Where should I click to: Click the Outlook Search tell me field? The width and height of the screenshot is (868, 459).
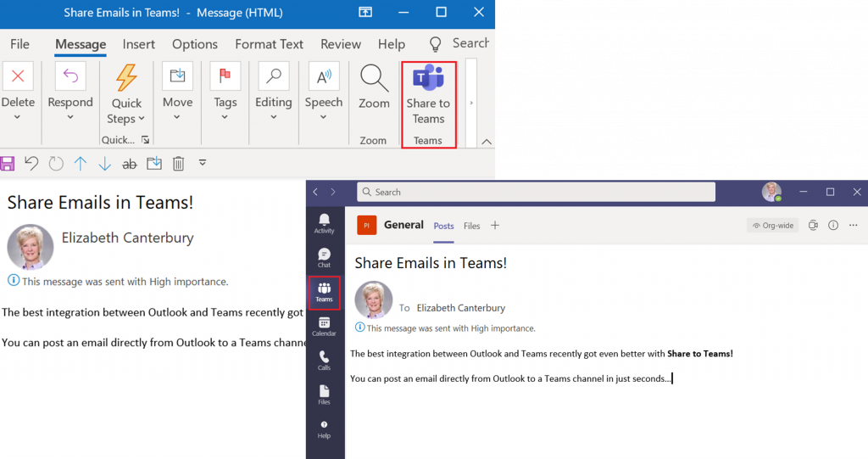470,43
